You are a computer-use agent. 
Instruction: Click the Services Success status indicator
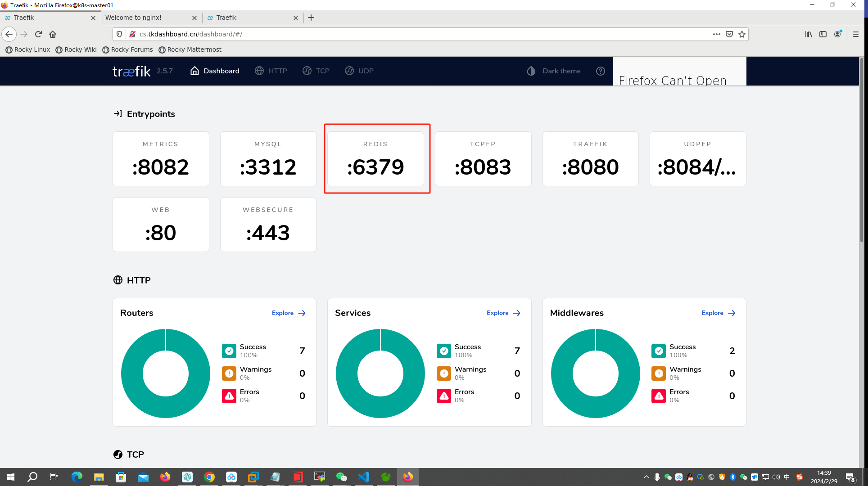[x=443, y=351]
